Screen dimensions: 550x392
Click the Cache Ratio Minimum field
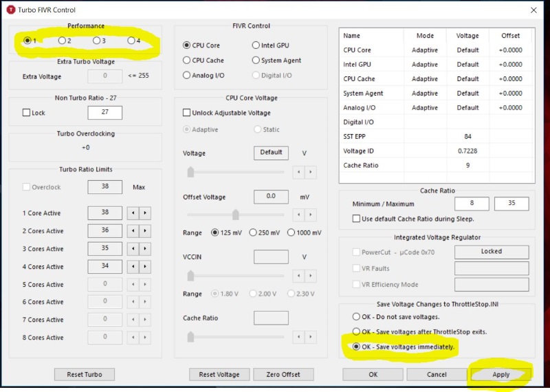472,204
